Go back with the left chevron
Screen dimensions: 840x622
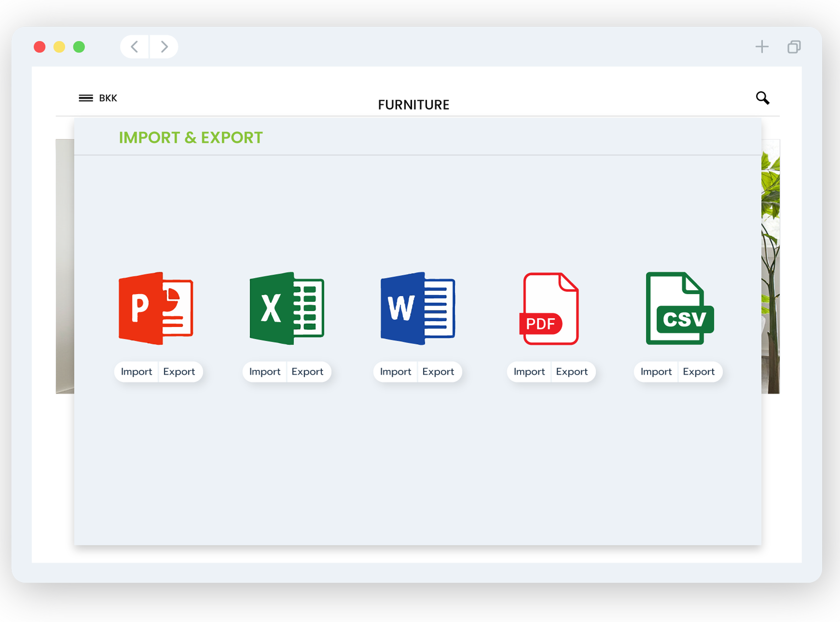[x=135, y=47]
